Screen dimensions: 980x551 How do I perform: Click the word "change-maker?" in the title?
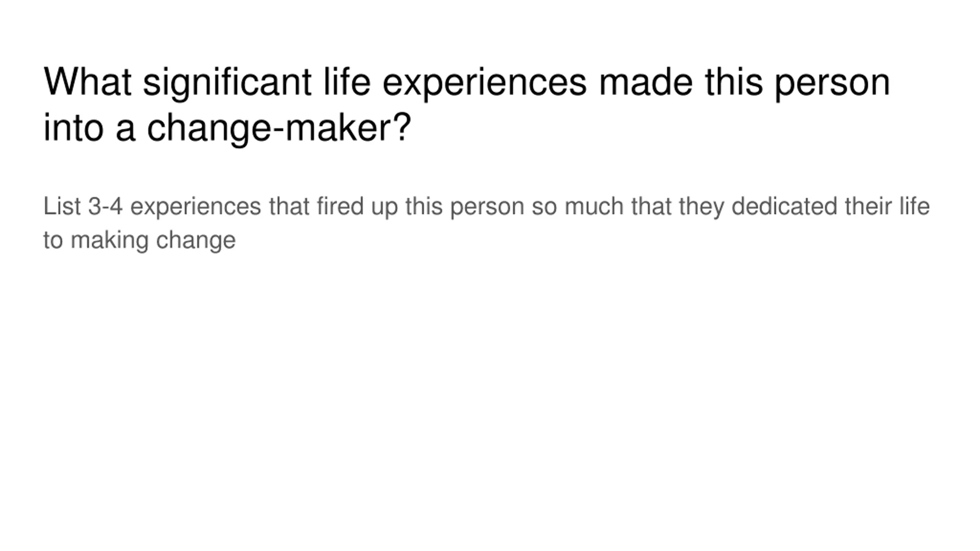(279, 128)
